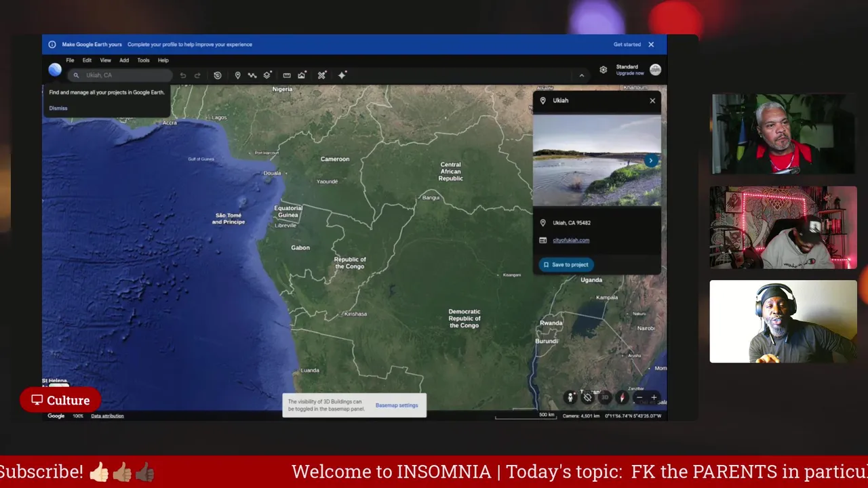Open settings gear in top bar

tap(603, 70)
